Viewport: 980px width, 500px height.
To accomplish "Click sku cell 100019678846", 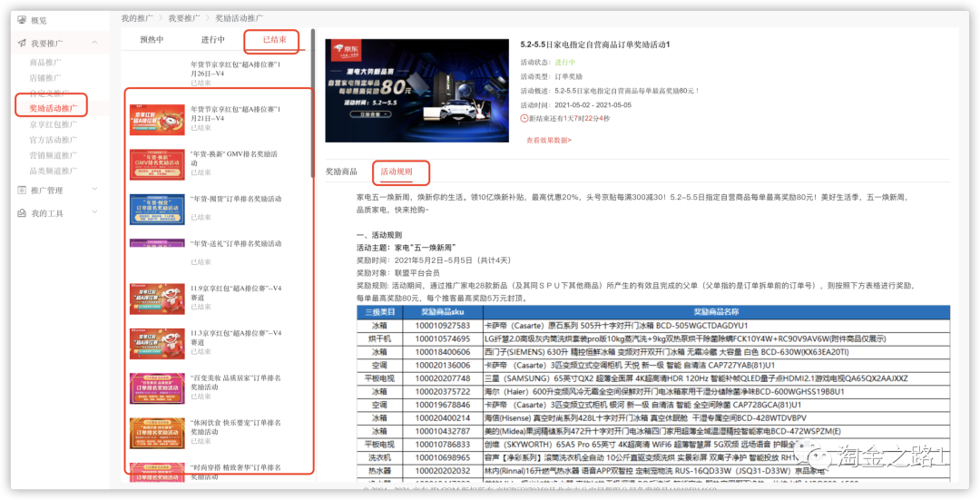I will (443, 405).
